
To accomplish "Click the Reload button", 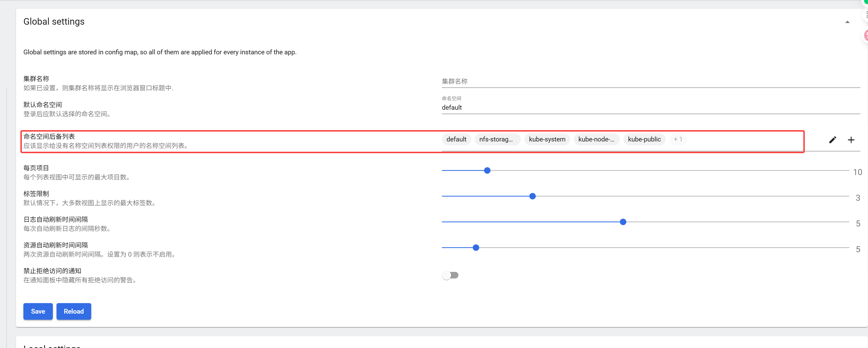I will coord(73,311).
